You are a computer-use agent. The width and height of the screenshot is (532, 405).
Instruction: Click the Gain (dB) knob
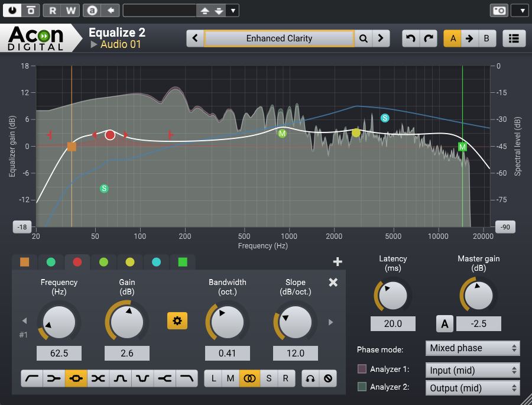pos(127,322)
